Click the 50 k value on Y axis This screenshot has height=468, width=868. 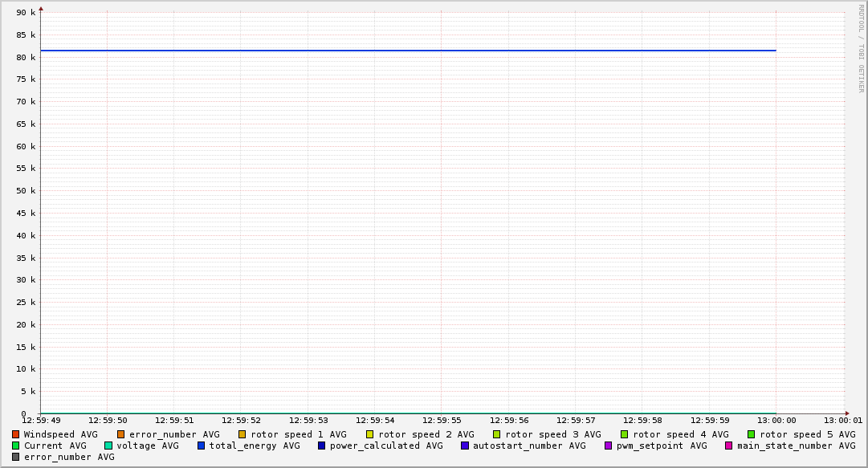[27, 191]
